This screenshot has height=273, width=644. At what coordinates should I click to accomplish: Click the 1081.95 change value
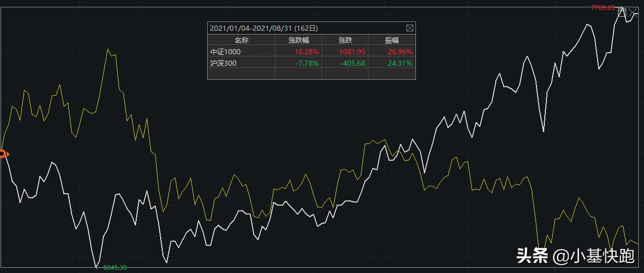[x=352, y=52]
